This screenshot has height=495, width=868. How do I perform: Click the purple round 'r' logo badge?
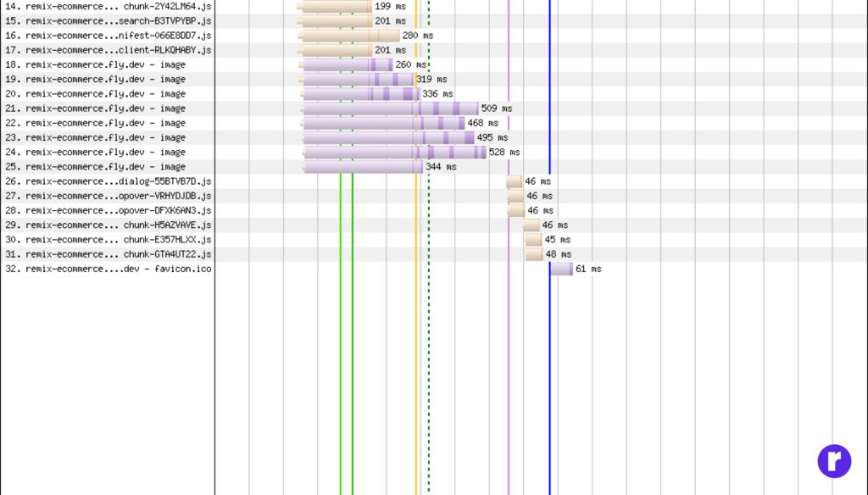tap(833, 460)
